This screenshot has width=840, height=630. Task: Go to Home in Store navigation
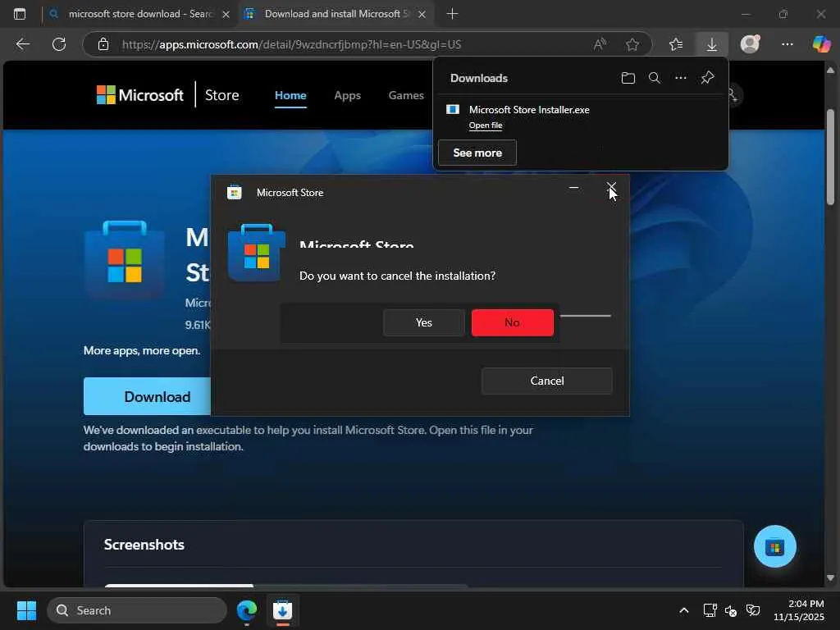coord(290,95)
